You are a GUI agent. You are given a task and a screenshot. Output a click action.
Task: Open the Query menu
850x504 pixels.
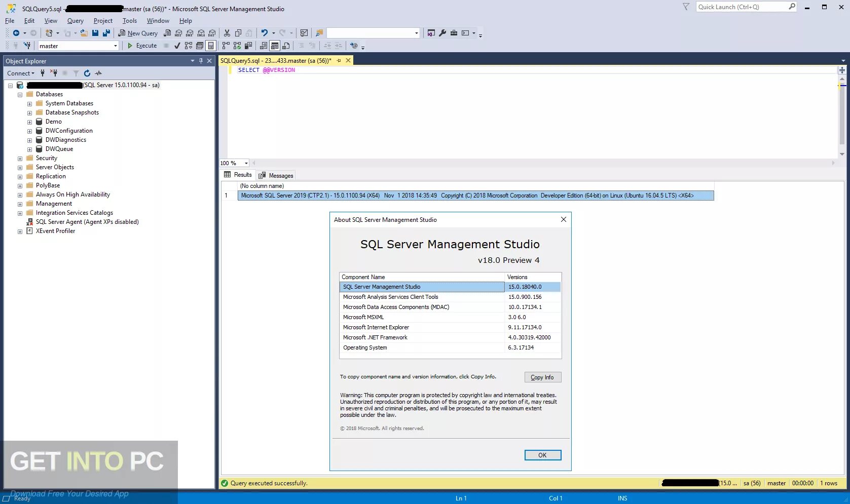(76, 21)
